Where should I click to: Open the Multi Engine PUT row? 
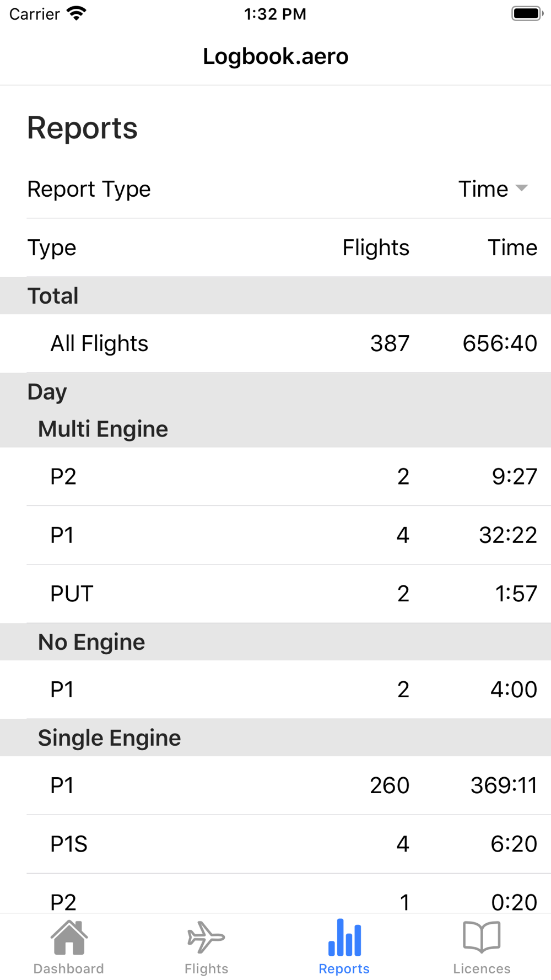click(275, 594)
